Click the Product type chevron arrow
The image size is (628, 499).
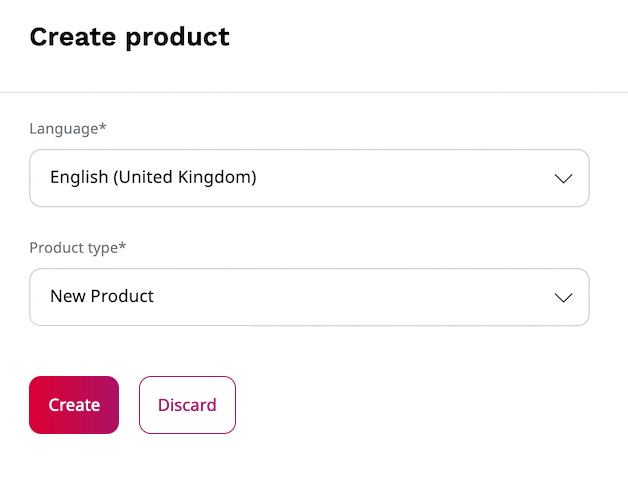point(563,297)
